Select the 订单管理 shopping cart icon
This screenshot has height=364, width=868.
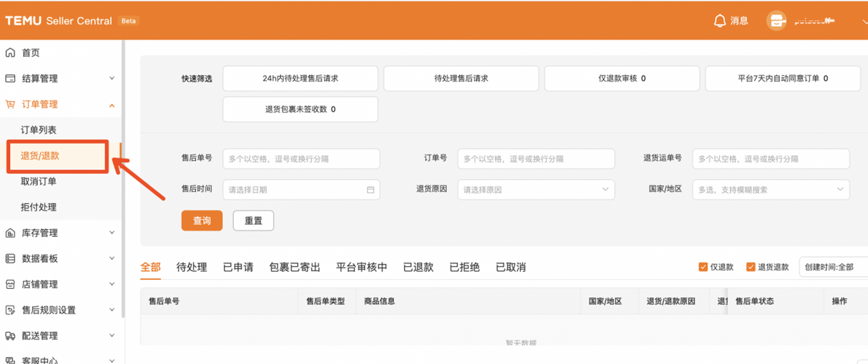coord(10,104)
